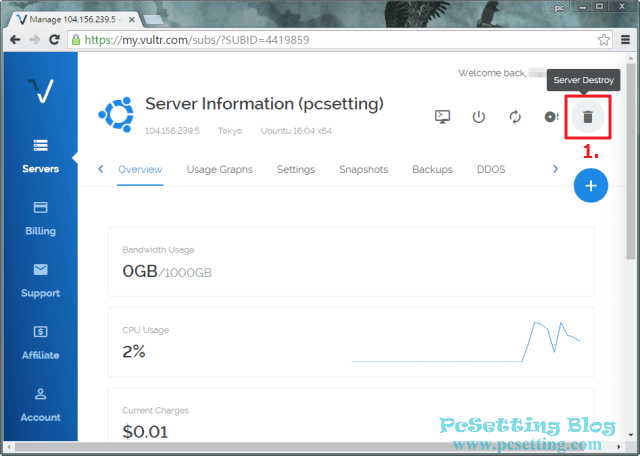Show earlier tabs with left chevron

point(101,169)
